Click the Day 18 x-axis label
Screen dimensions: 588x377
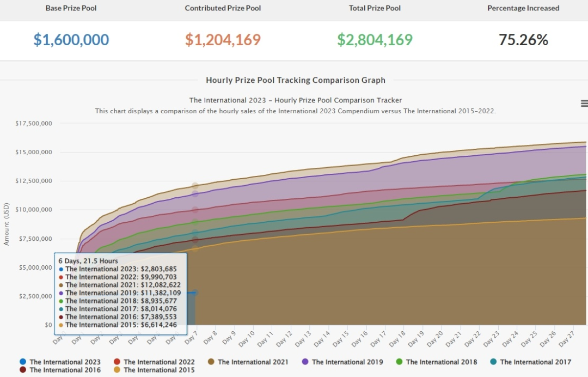[x=397, y=339]
